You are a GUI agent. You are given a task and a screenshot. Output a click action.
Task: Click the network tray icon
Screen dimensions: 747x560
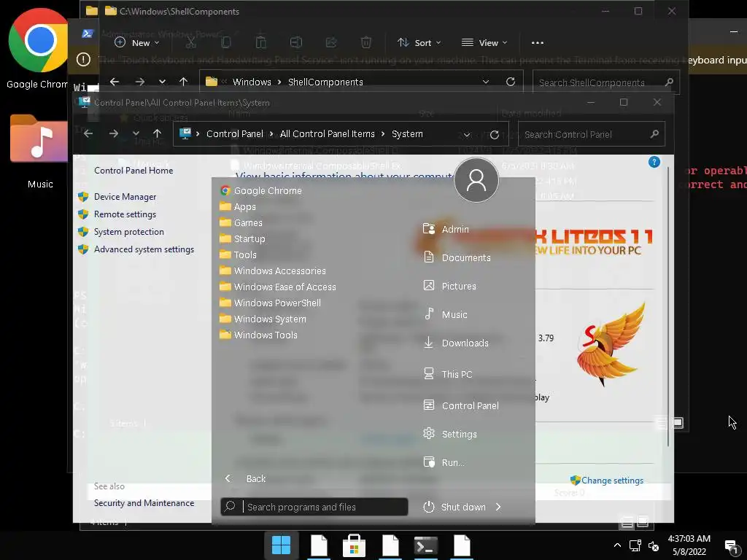[635, 545]
